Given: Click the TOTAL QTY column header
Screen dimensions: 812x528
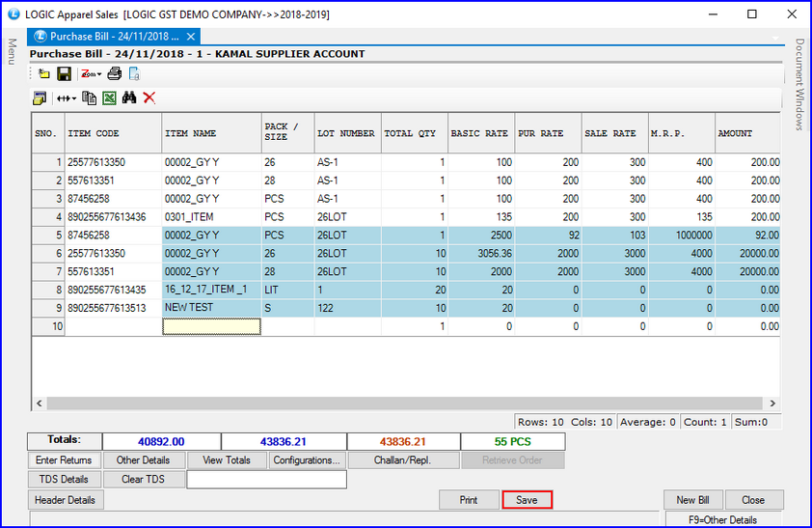Looking at the screenshot, I should pyautogui.click(x=415, y=133).
